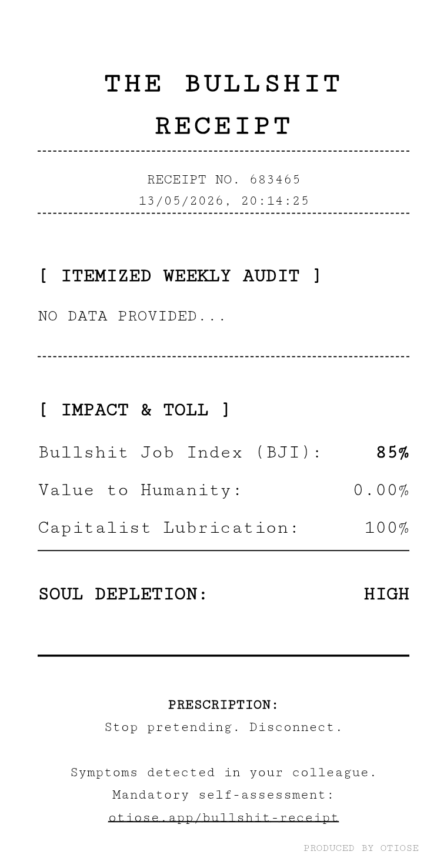Click the date 13/05/2026 timestamp
Viewport: 447px width, 868px height.
click(223, 201)
